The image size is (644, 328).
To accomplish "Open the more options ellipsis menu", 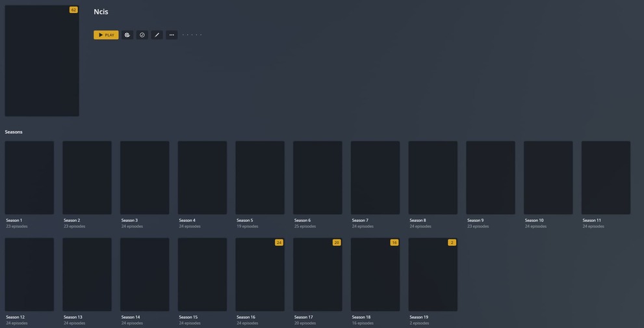I will point(172,35).
